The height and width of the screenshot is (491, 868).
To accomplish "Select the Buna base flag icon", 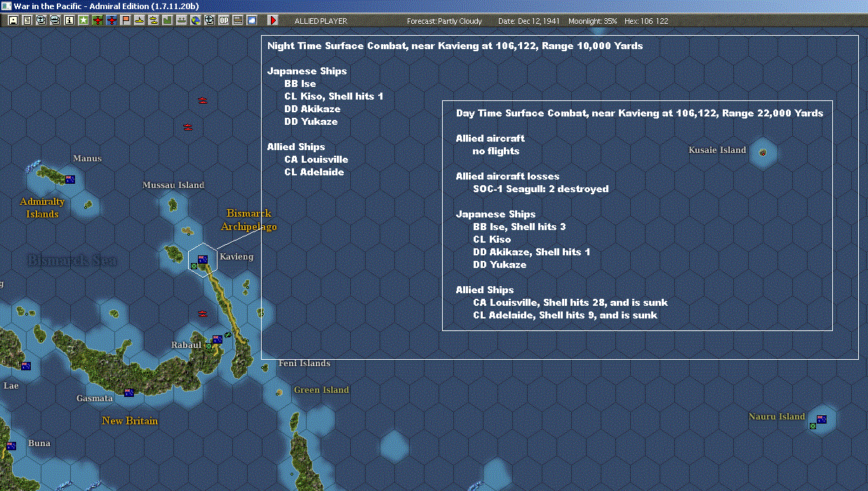I will tap(11, 446).
